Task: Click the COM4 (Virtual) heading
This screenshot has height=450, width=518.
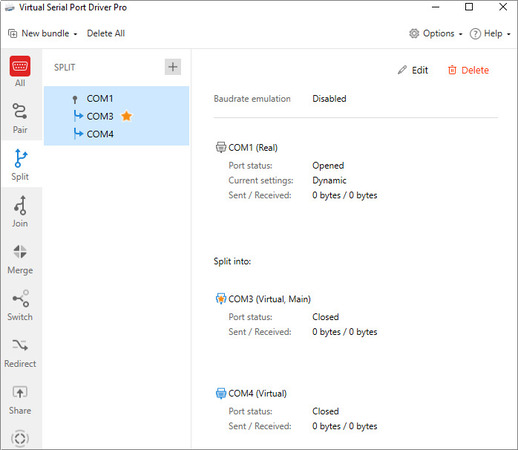Action: coord(257,393)
